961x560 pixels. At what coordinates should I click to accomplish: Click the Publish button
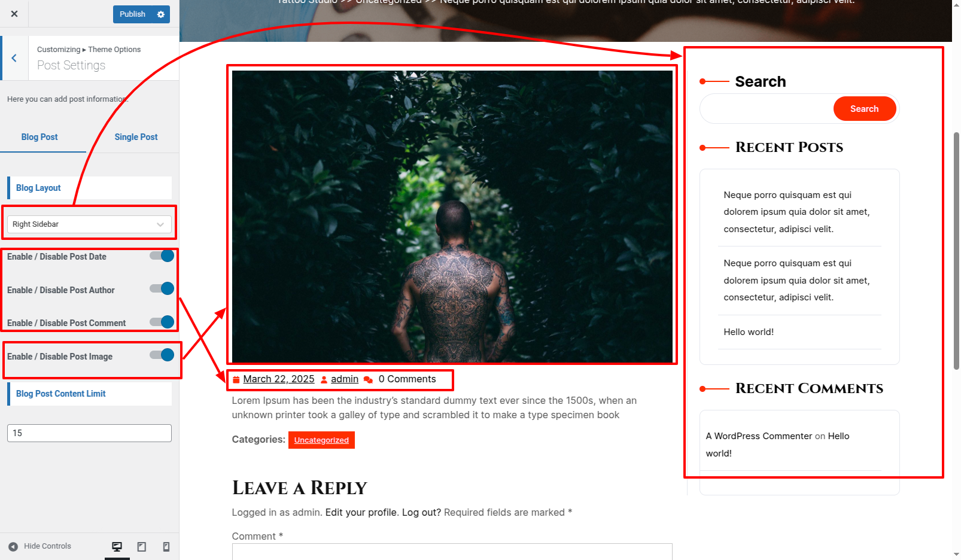click(x=132, y=14)
